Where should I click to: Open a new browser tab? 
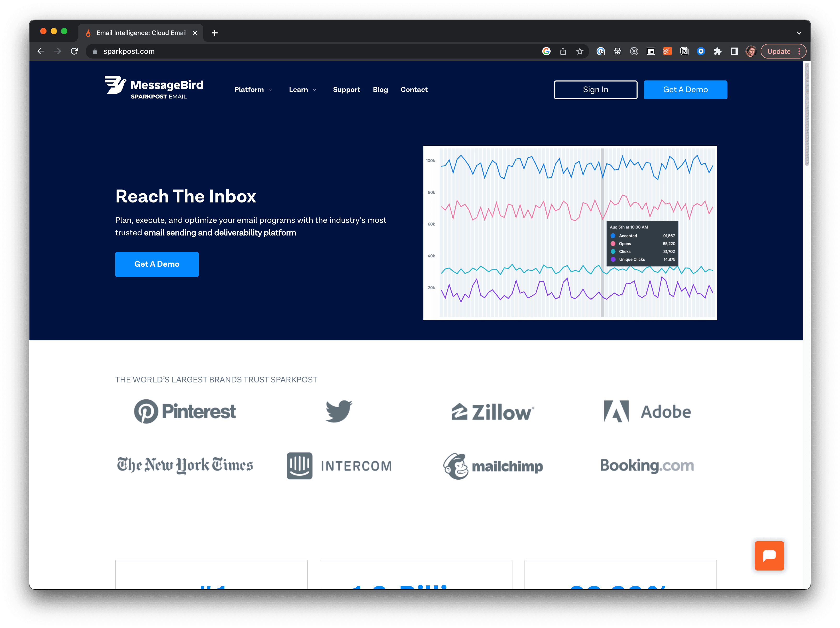point(214,33)
